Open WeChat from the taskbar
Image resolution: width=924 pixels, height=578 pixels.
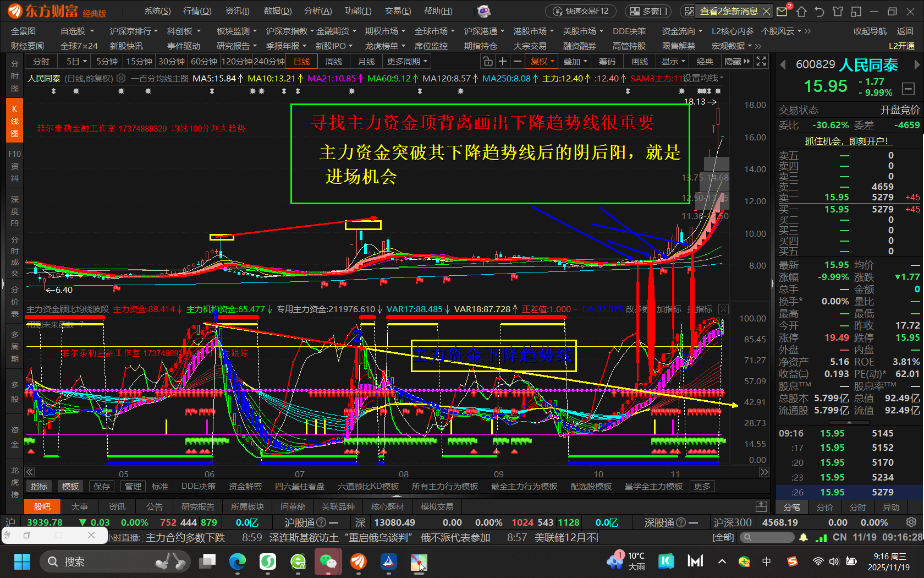tap(328, 561)
